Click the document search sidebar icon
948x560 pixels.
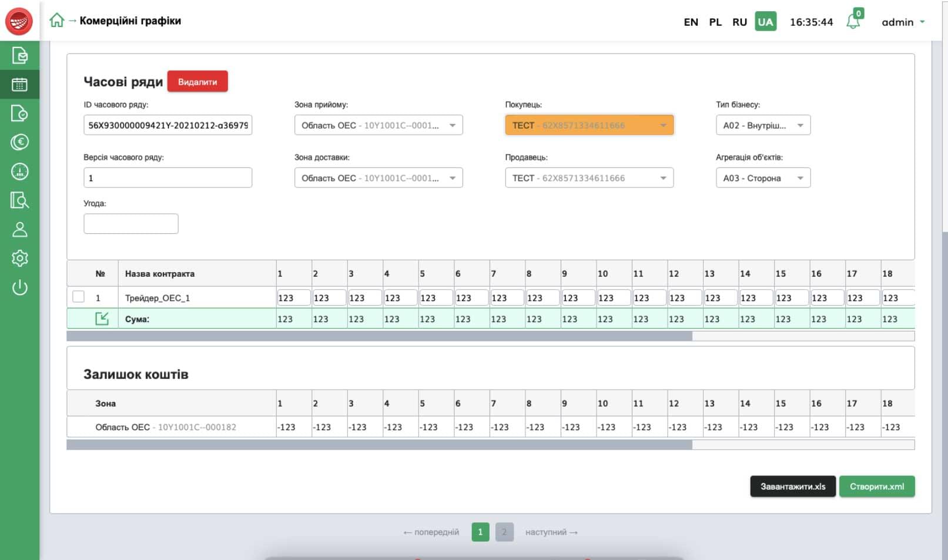click(x=19, y=200)
